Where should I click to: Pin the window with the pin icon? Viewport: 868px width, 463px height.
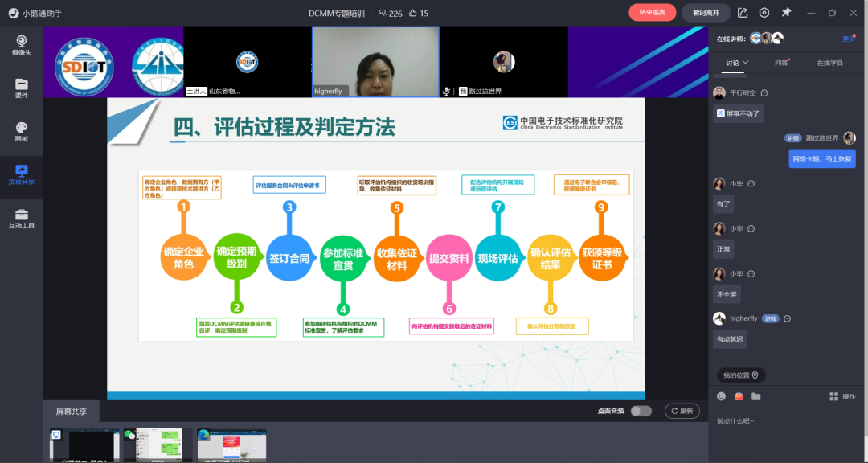[x=786, y=13]
